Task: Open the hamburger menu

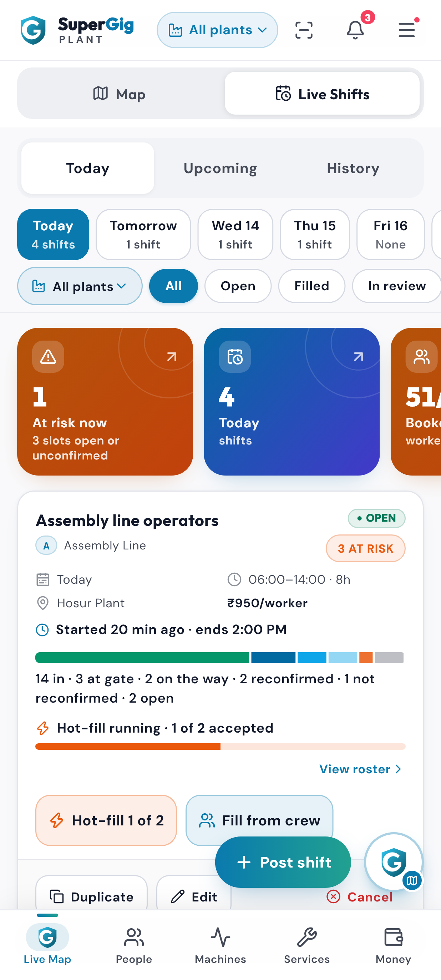Action: [x=406, y=30]
